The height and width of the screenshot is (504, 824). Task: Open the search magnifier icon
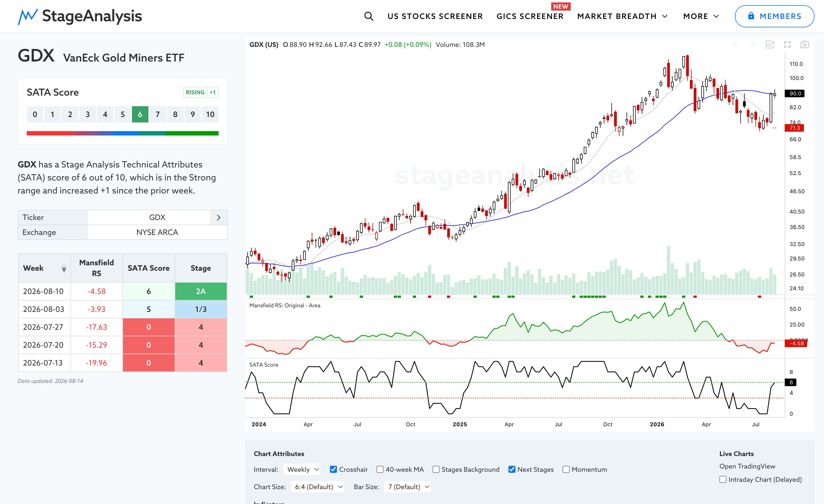click(369, 16)
